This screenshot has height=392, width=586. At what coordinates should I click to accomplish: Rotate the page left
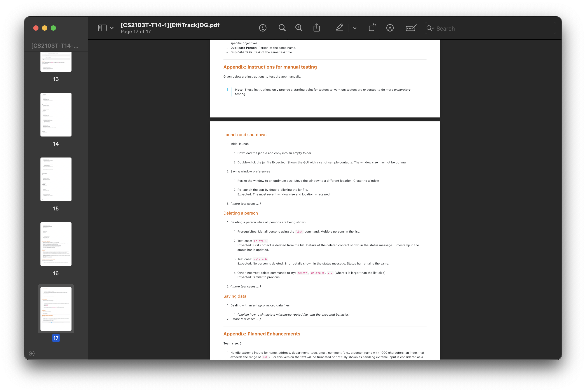point(372,28)
